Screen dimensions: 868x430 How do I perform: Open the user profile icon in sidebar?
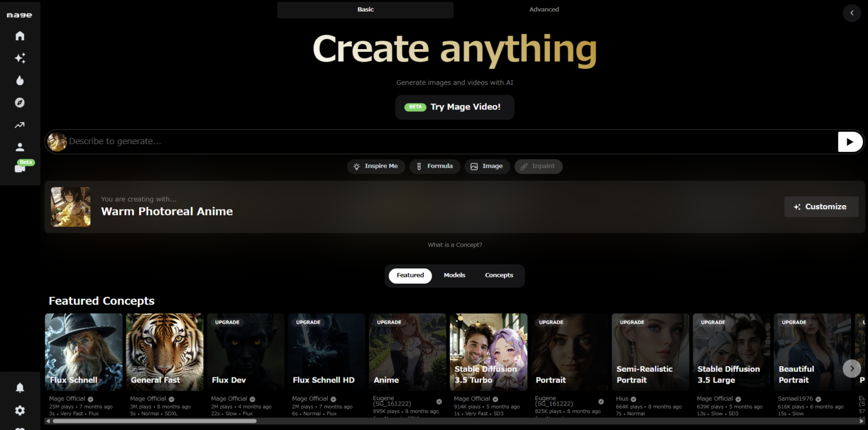coord(20,147)
